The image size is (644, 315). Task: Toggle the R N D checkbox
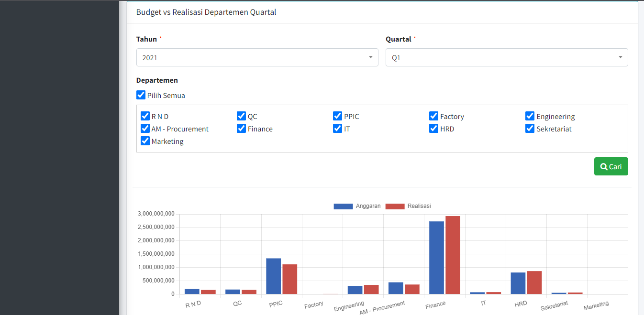coord(145,116)
